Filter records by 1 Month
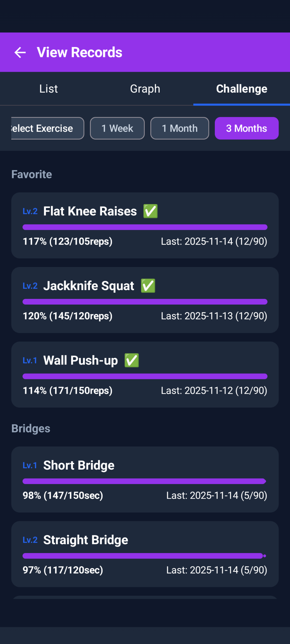The image size is (290, 644). tap(180, 128)
